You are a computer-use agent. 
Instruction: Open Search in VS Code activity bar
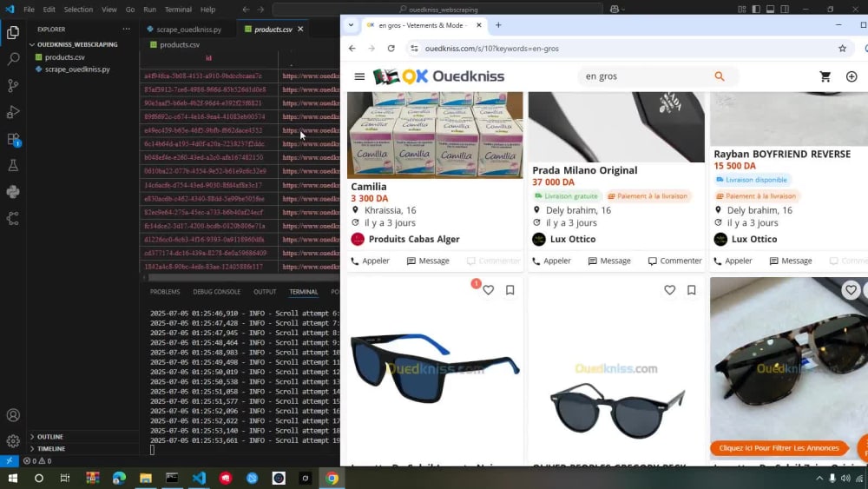(13, 59)
